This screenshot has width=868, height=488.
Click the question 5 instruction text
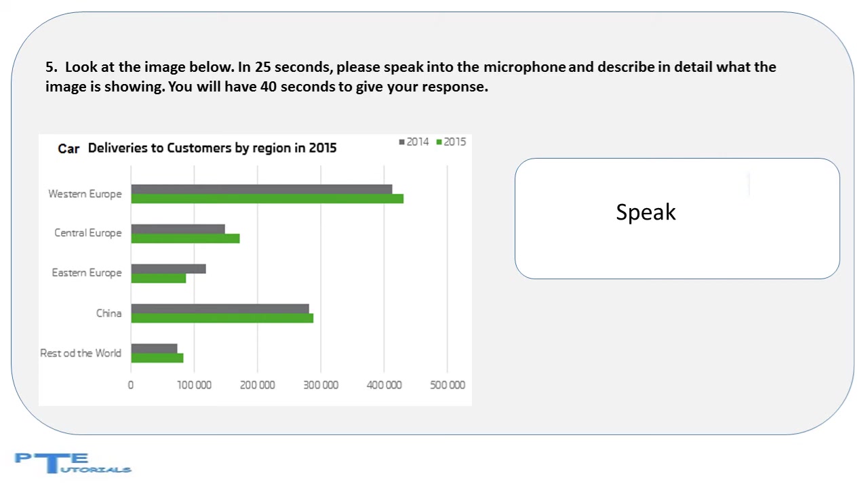coord(411,77)
